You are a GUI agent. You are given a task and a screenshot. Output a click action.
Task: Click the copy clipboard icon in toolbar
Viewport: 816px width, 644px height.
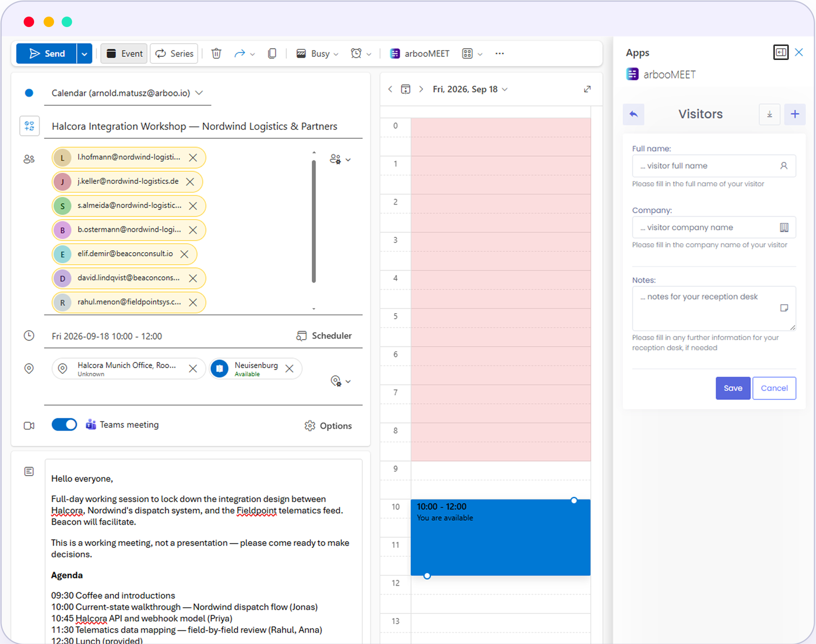(272, 53)
